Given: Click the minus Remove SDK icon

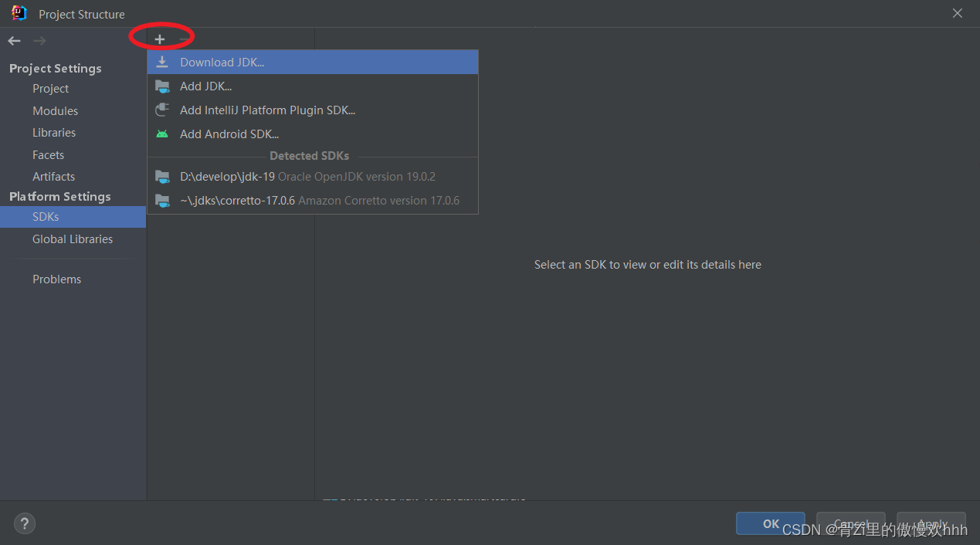Looking at the screenshot, I should (x=184, y=39).
